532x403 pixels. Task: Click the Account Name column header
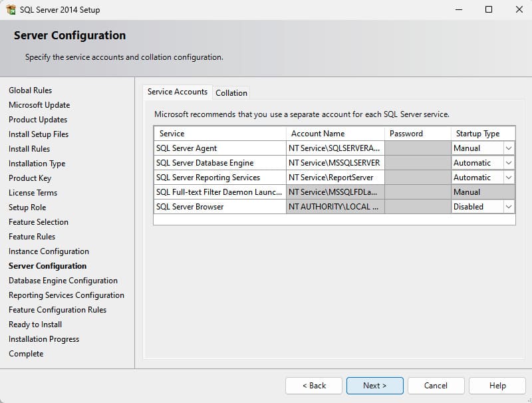334,134
